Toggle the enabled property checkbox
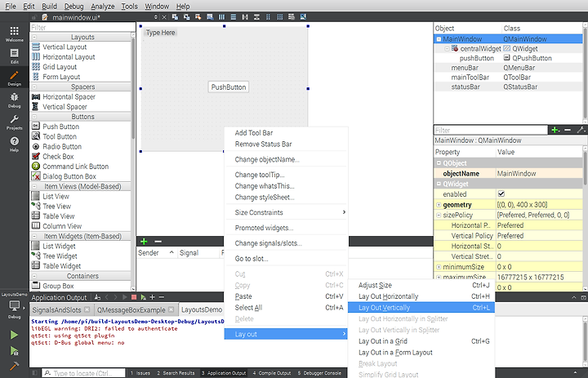The width and height of the screenshot is (588, 378). click(501, 193)
